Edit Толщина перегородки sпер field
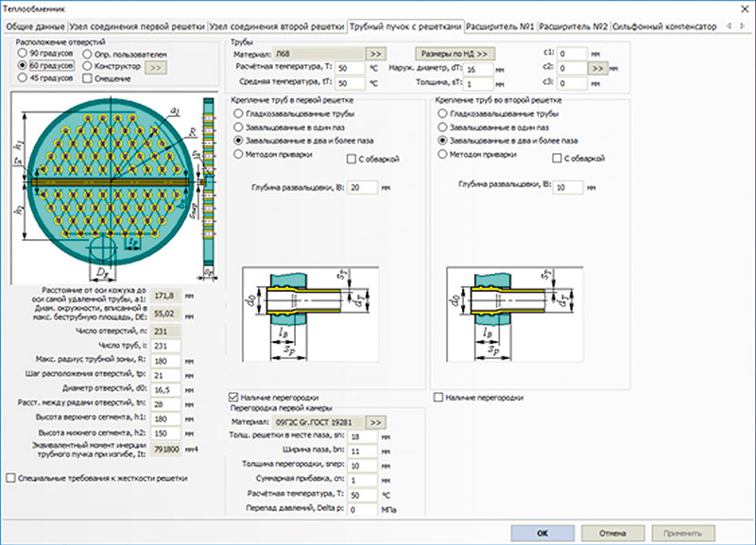The width and height of the screenshot is (756, 545). (363, 466)
